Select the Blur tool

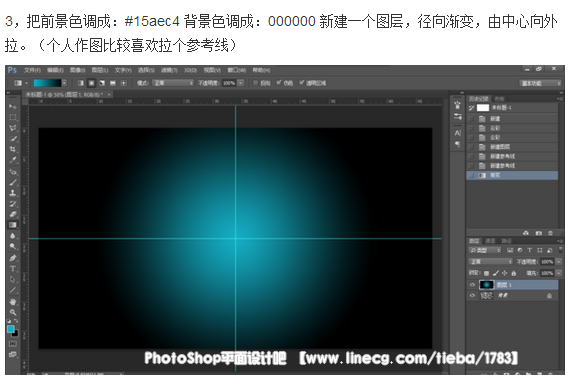(13, 236)
